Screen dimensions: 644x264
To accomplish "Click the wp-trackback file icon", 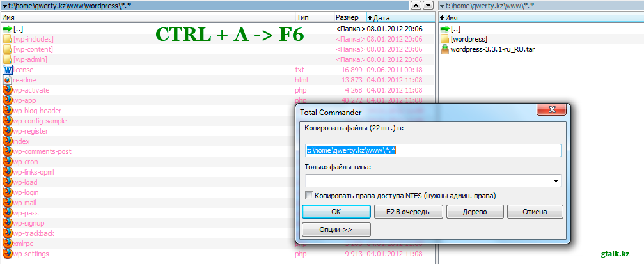I will pyautogui.click(x=8, y=233).
